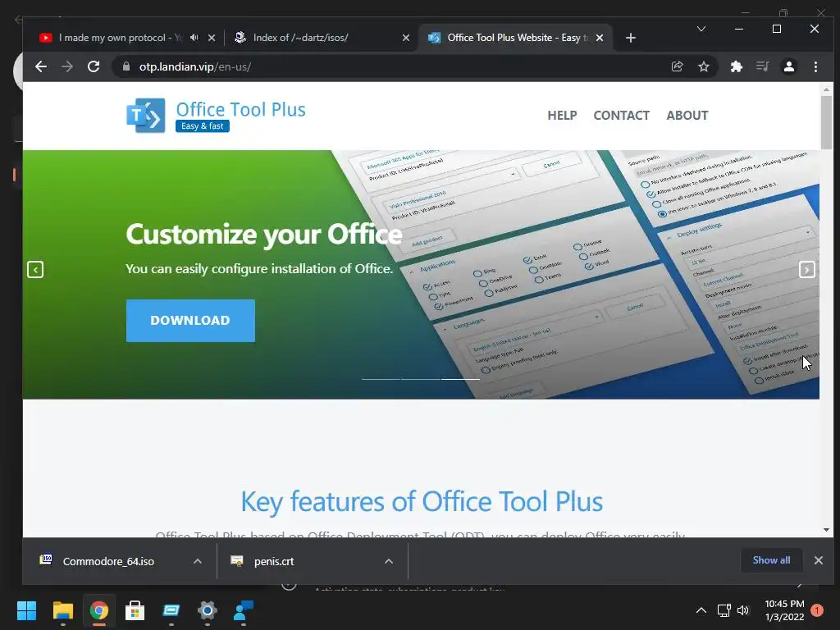The image size is (840, 630).
Task: Click the Office Tool Plus title link
Action: pos(240,109)
